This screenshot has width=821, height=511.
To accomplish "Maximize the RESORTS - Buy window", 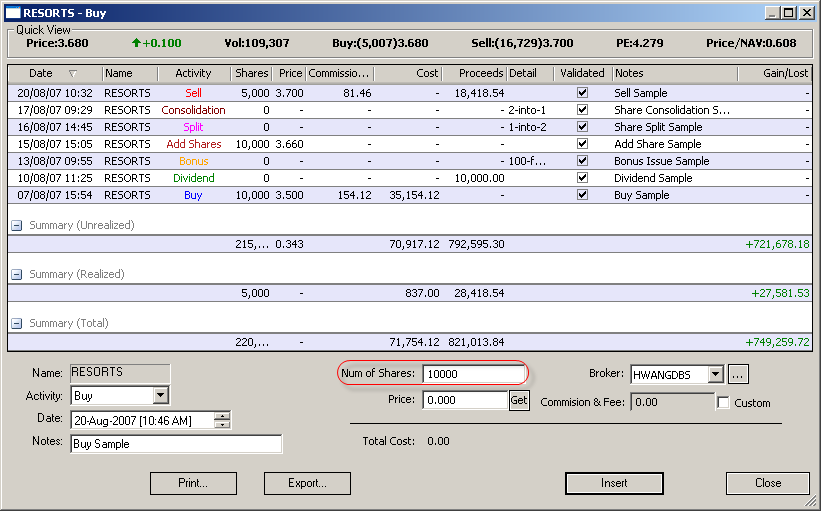I will click(x=789, y=13).
